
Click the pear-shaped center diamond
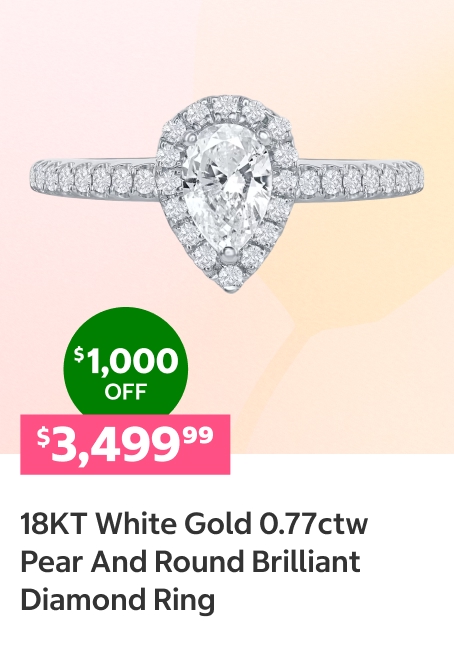pyautogui.click(x=227, y=189)
